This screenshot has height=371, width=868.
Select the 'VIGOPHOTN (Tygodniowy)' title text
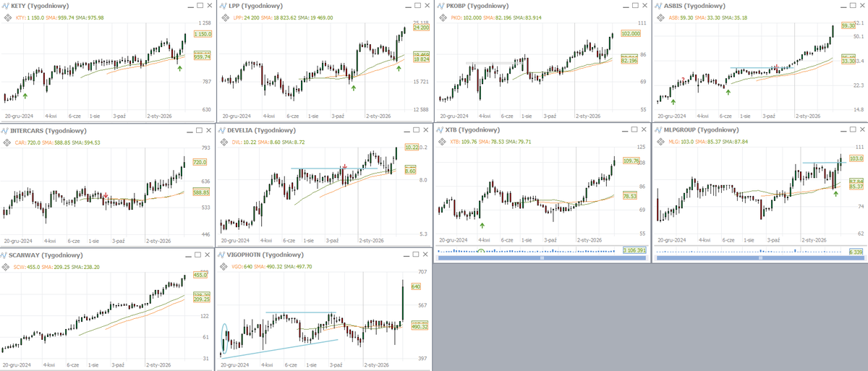(265, 255)
